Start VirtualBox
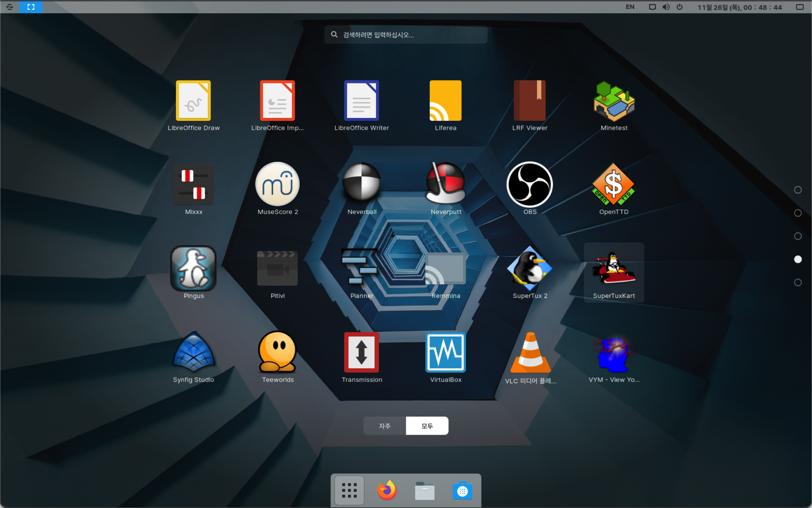This screenshot has width=812, height=508. pos(446,357)
